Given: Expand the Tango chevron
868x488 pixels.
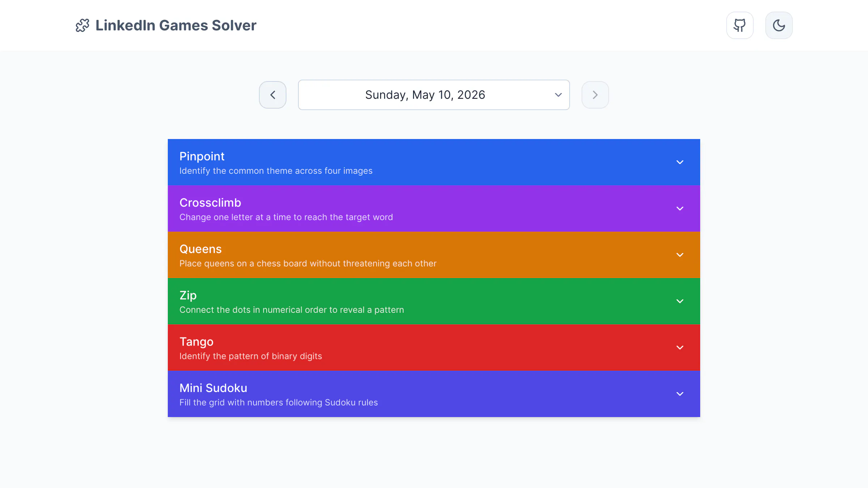Looking at the screenshot, I should (x=680, y=348).
